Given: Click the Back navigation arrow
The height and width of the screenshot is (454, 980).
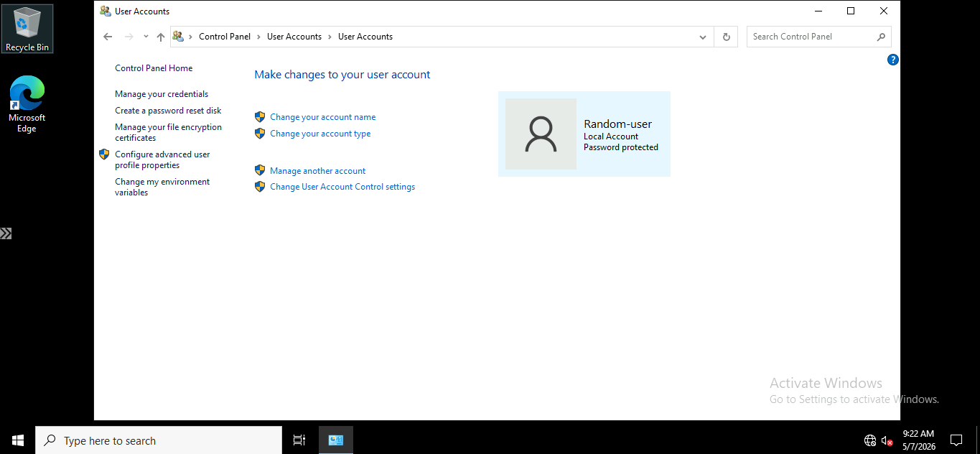Looking at the screenshot, I should [x=108, y=37].
